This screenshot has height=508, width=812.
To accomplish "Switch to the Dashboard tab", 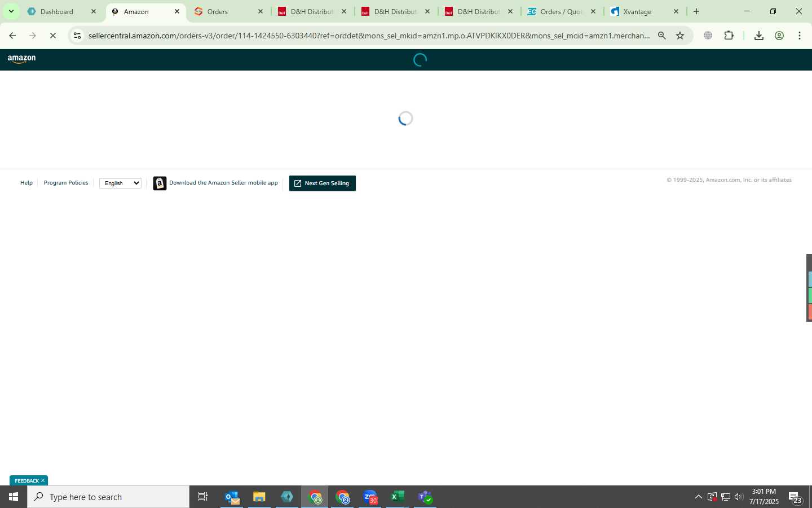I will tap(57, 11).
